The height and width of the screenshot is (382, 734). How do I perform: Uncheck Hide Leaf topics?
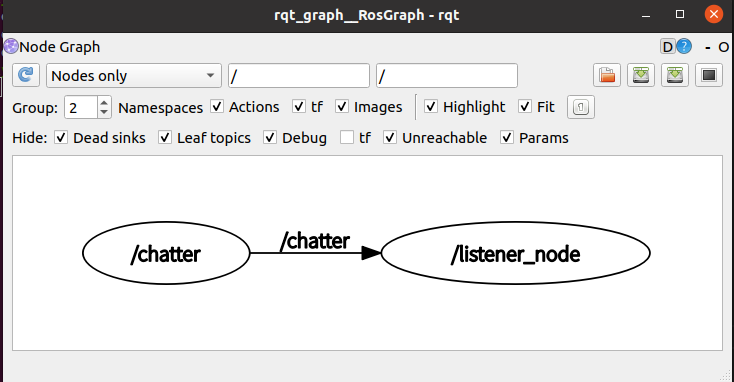click(x=165, y=138)
